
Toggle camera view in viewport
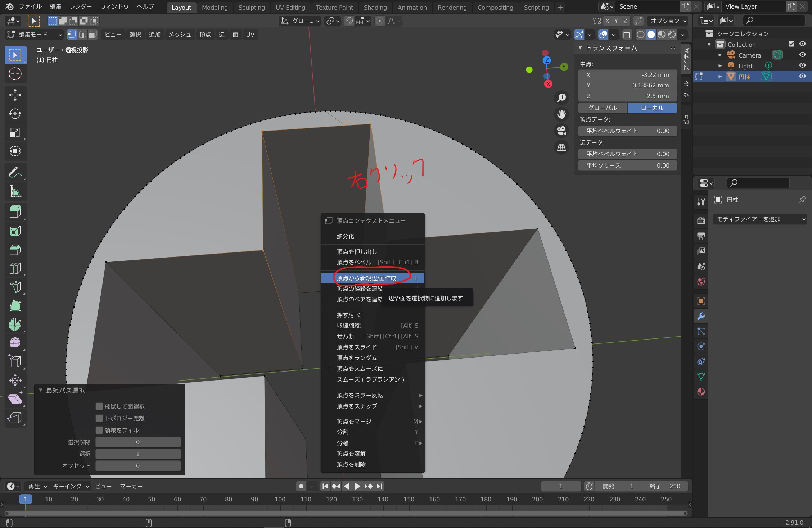click(x=561, y=131)
